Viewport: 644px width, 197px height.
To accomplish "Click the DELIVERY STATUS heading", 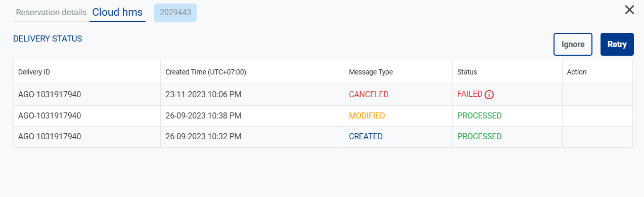I will 48,38.
